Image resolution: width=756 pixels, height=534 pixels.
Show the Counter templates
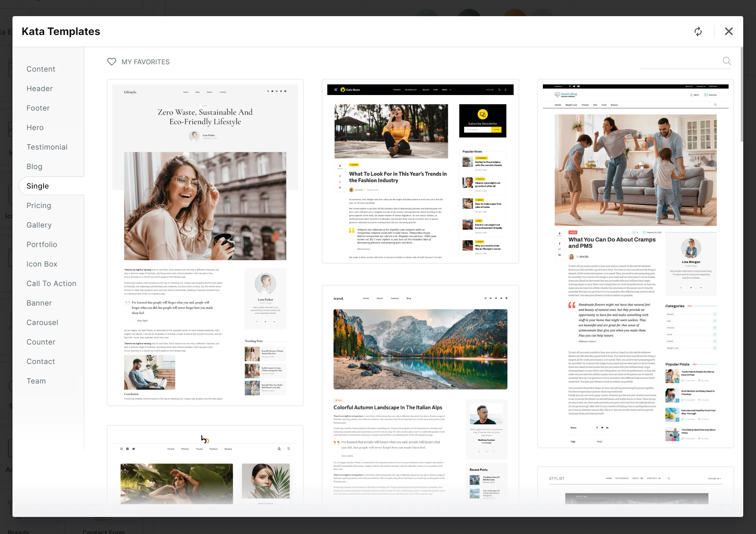click(41, 341)
